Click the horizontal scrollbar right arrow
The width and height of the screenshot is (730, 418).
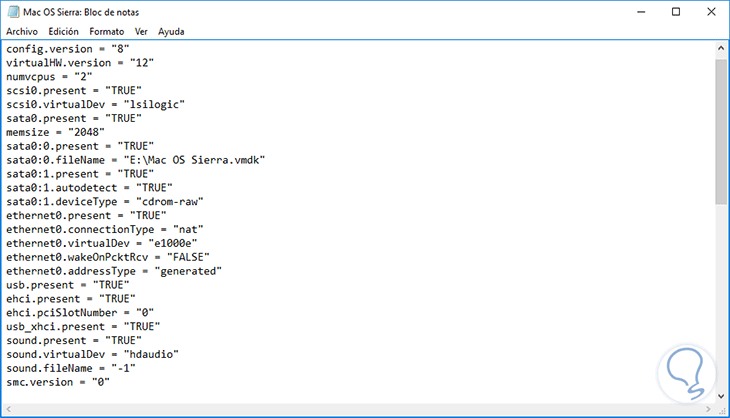coord(708,407)
